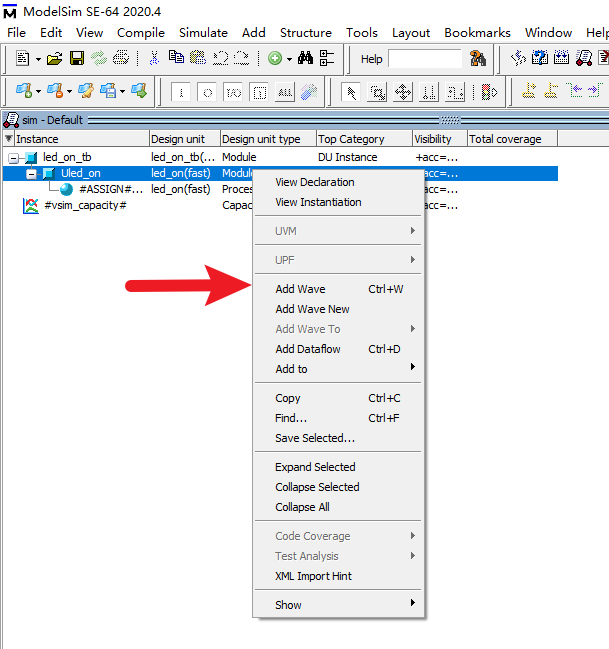Select #ASSIGN# process tree row

click(280, 190)
